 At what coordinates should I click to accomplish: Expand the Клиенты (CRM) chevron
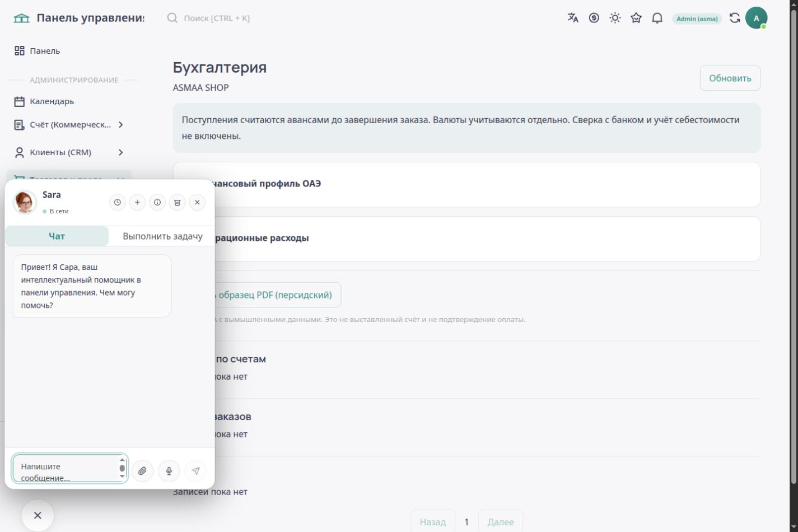pyautogui.click(x=120, y=152)
